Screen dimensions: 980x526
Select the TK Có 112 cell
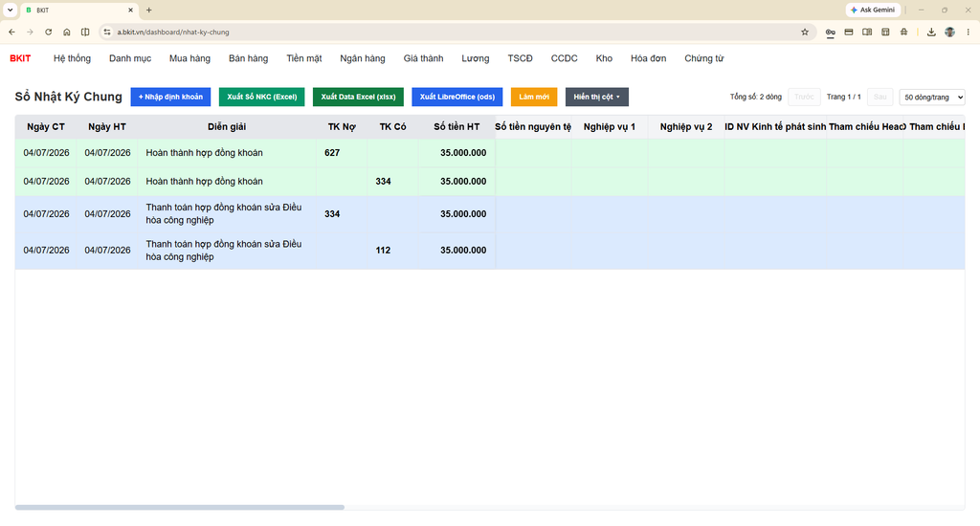coord(392,250)
